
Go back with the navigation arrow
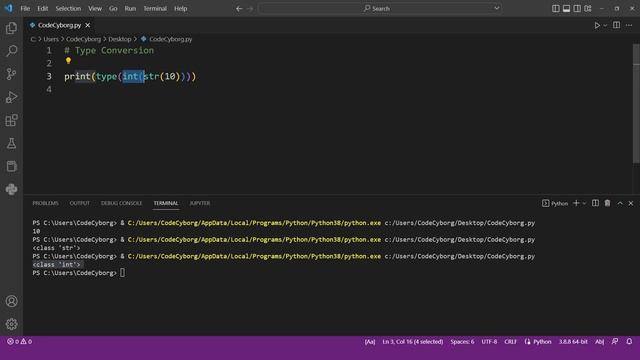pos(239,9)
